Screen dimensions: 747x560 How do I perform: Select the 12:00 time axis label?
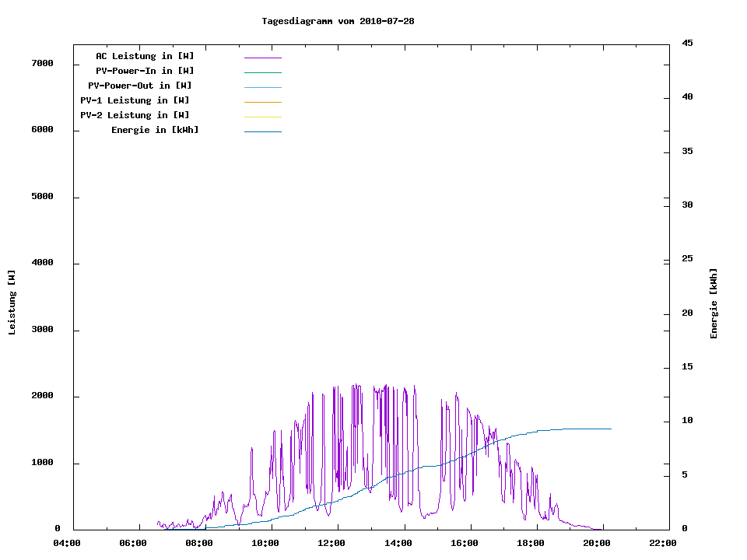pyautogui.click(x=332, y=543)
